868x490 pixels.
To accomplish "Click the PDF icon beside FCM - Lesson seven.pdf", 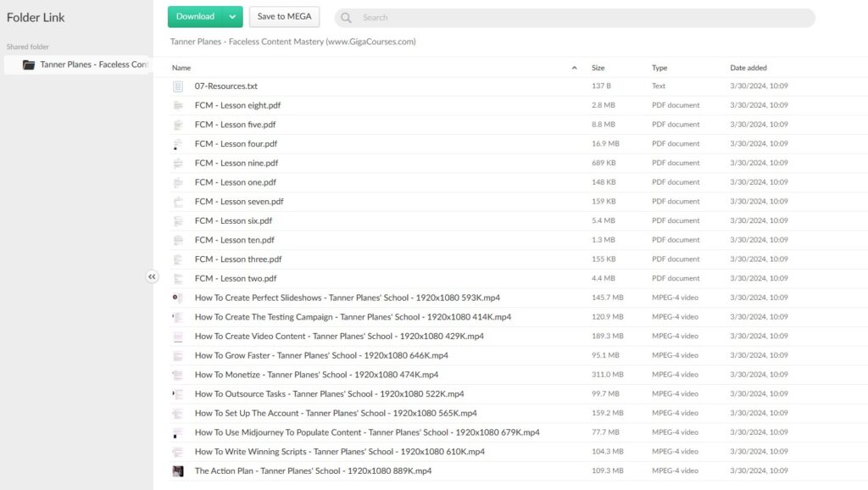I will (x=178, y=202).
